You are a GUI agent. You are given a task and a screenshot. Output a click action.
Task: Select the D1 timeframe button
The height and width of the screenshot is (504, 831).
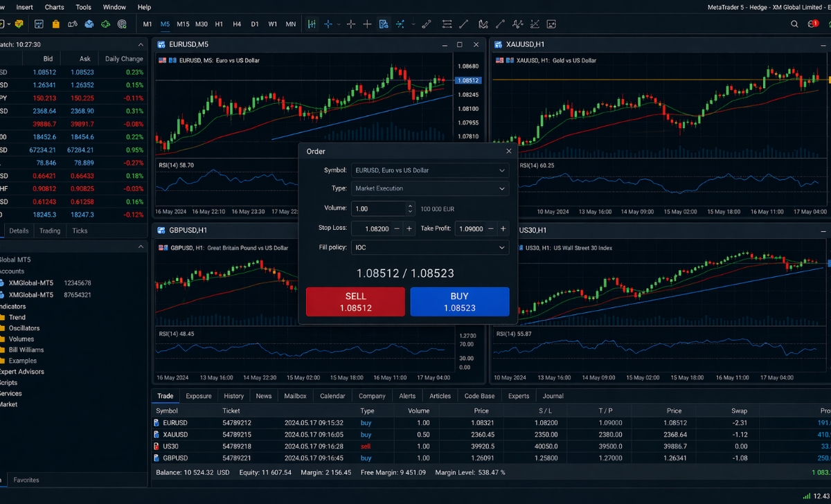(x=255, y=24)
